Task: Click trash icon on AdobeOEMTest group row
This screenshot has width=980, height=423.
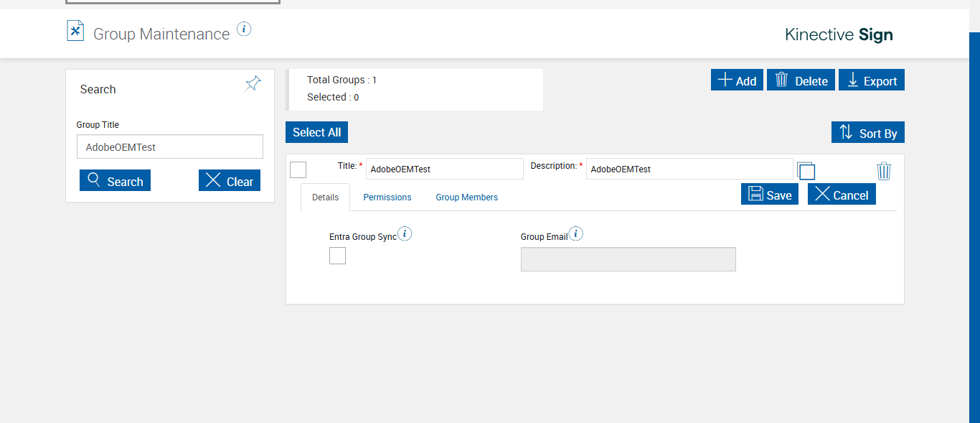Action: 884,171
